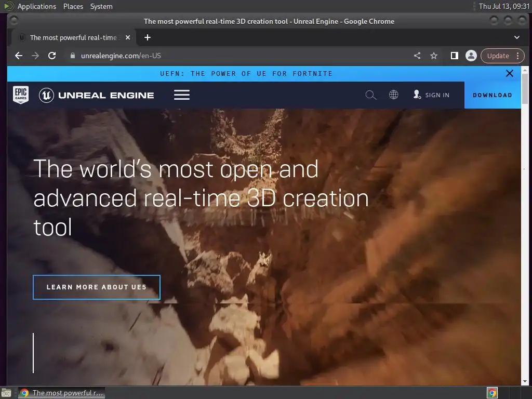Toggle the Chrome side panel
This screenshot has width=532, height=399.
[x=454, y=56]
